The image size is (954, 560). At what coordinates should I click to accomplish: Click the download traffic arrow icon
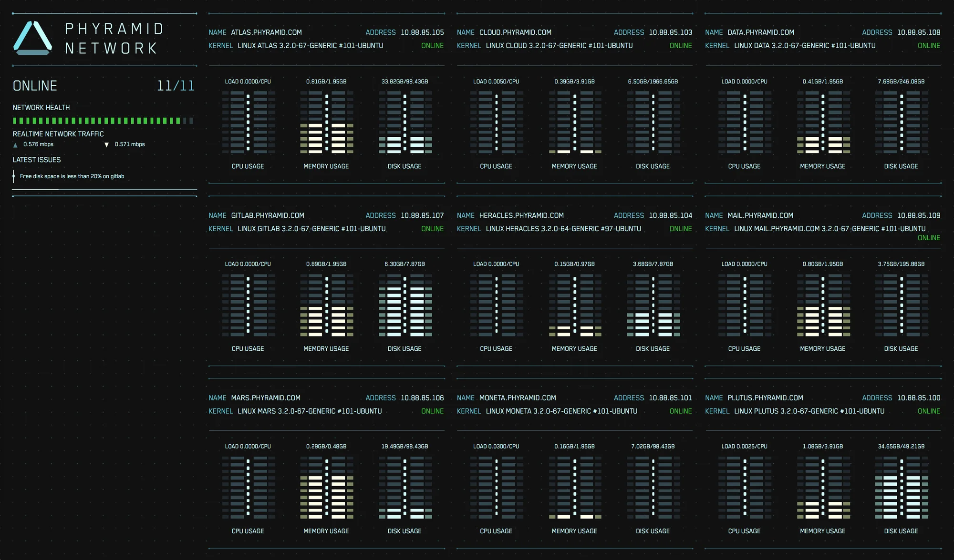click(106, 145)
